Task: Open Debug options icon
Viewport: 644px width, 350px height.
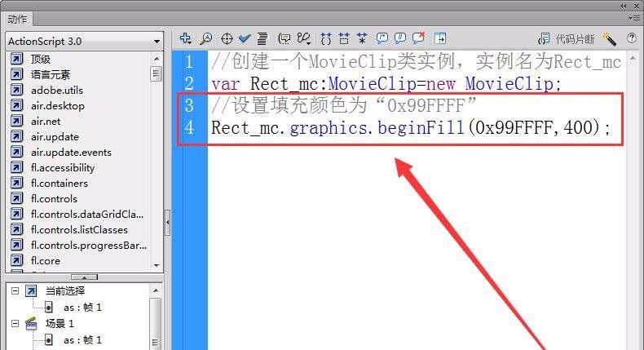Action: pos(304,38)
